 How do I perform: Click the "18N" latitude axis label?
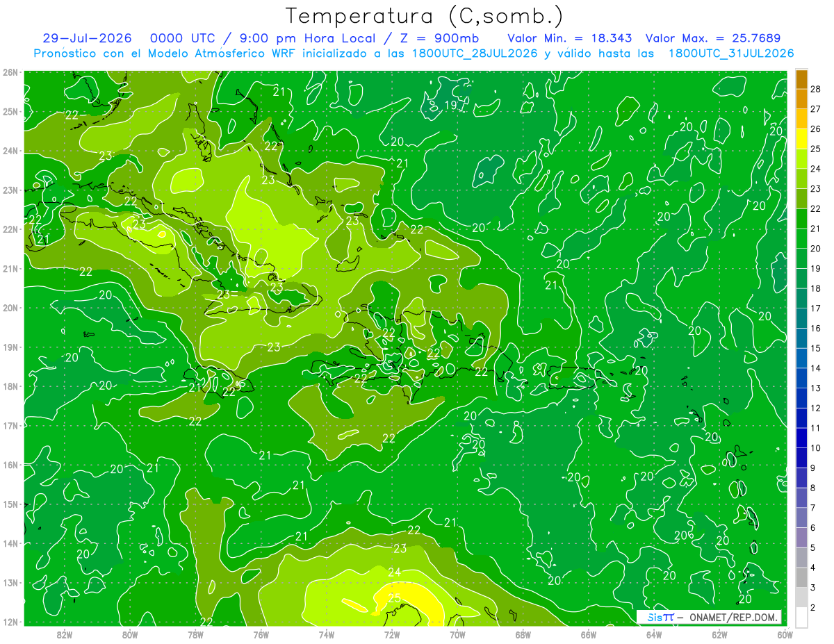pos(10,386)
